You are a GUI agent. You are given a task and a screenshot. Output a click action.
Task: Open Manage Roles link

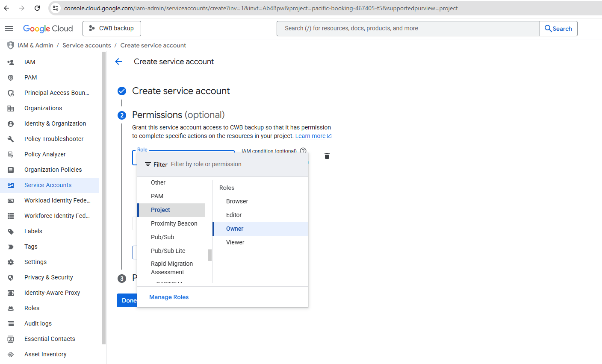(x=169, y=297)
